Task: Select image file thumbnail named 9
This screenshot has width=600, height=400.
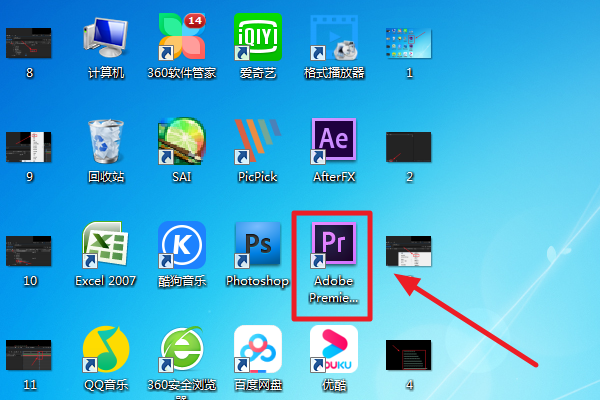Action: [29, 147]
